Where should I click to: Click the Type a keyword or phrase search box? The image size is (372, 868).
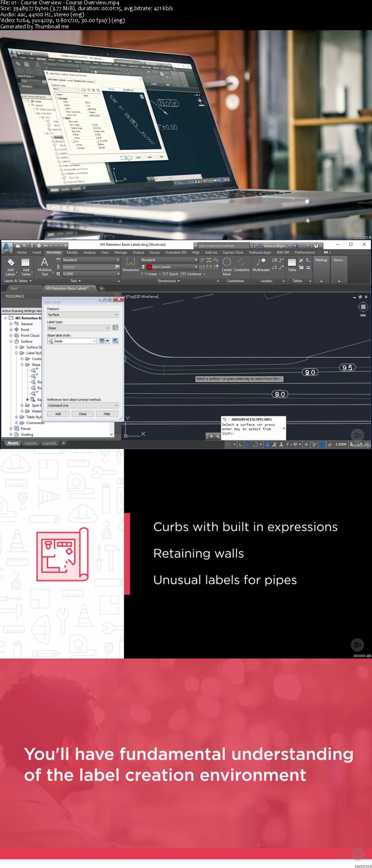[223, 246]
